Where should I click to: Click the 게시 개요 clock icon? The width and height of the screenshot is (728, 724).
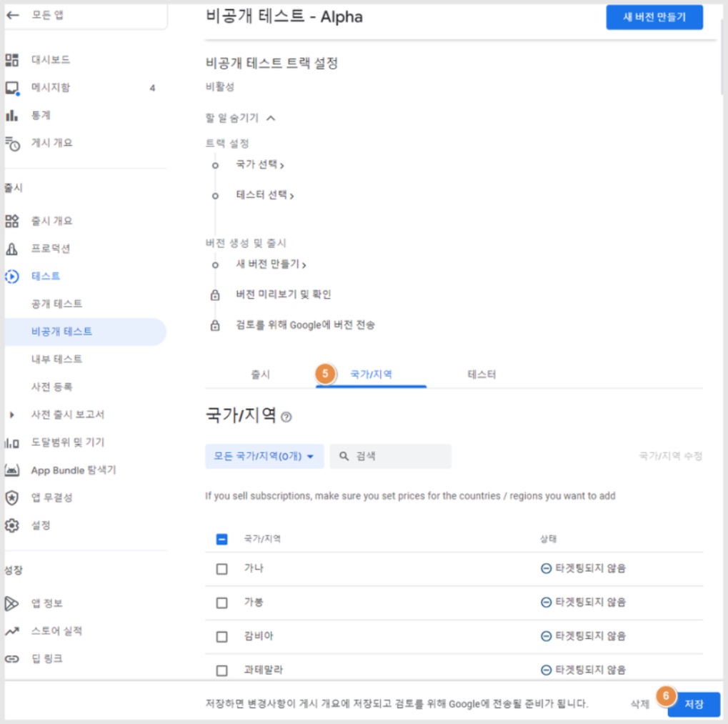(13, 144)
